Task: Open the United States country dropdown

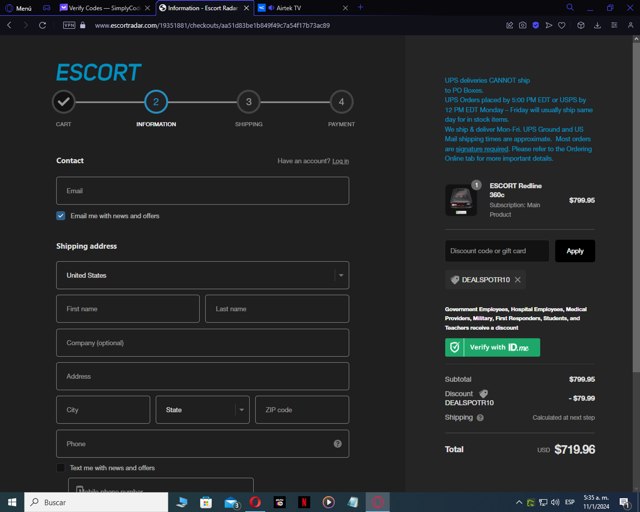Action: (202, 275)
